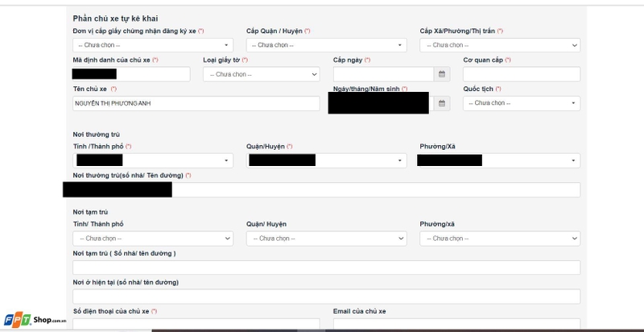Click Email của chủ xe field
The image size is (644, 332).
tap(456, 324)
